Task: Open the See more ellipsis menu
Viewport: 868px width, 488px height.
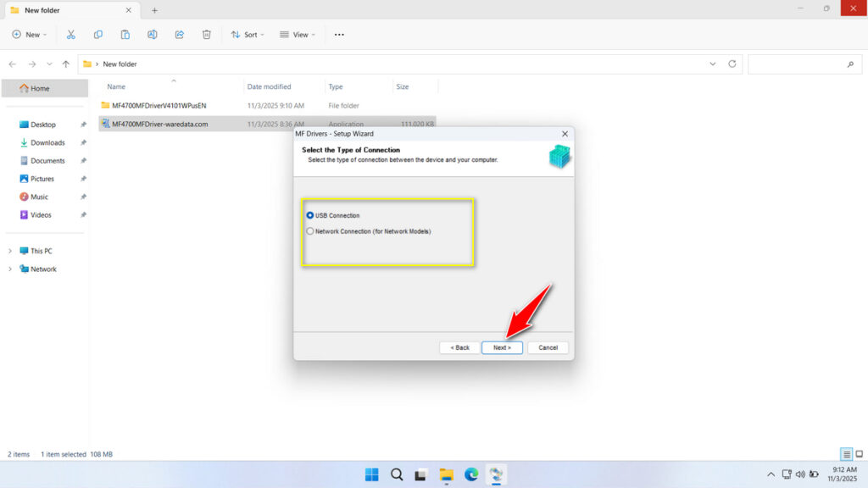Action: pyautogui.click(x=339, y=34)
